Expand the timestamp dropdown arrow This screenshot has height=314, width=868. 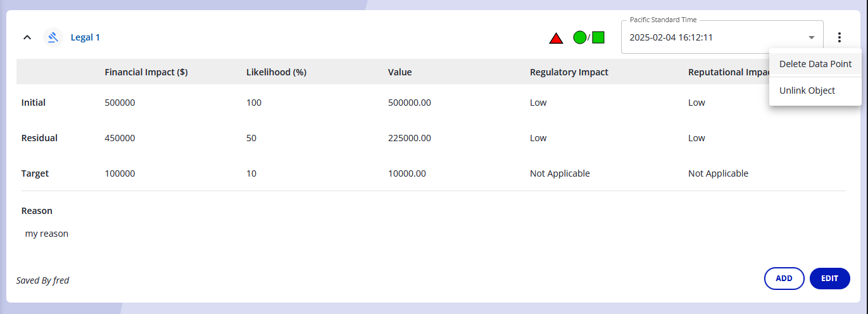click(x=812, y=37)
